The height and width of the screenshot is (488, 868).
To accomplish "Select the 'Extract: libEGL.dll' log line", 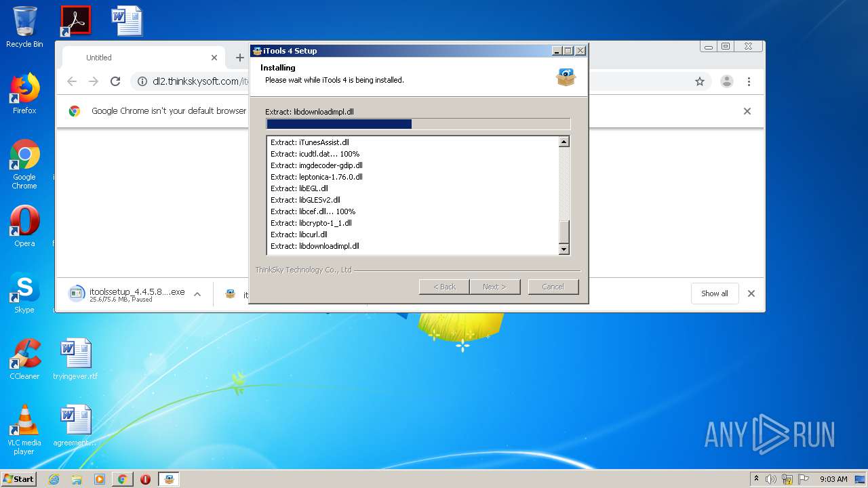I will tap(299, 188).
